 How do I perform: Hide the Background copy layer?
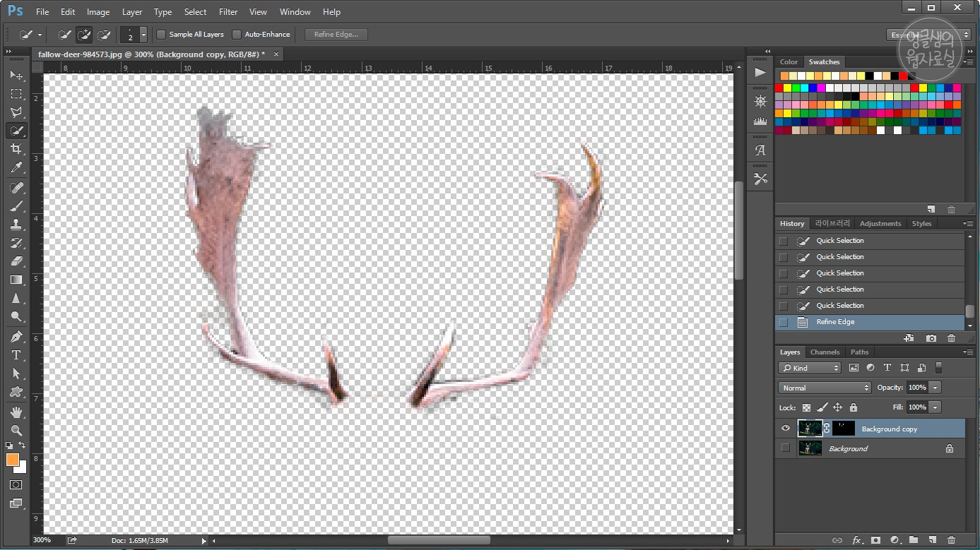pos(786,429)
